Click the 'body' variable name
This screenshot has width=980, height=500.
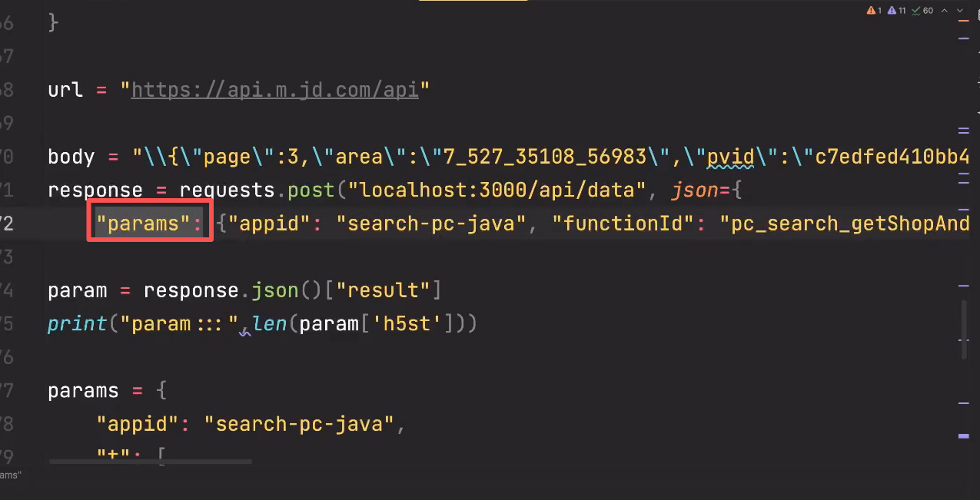(x=71, y=157)
